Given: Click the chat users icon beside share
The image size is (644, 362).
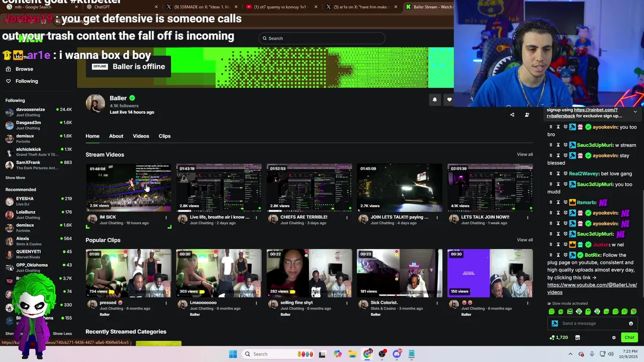Looking at the screenshot, I should pos(527,115).
